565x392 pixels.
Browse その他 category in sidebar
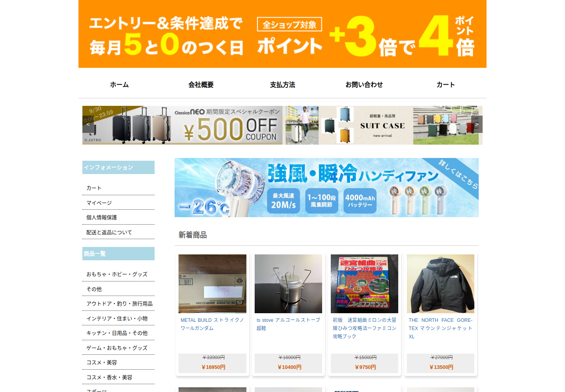[94, 289]
